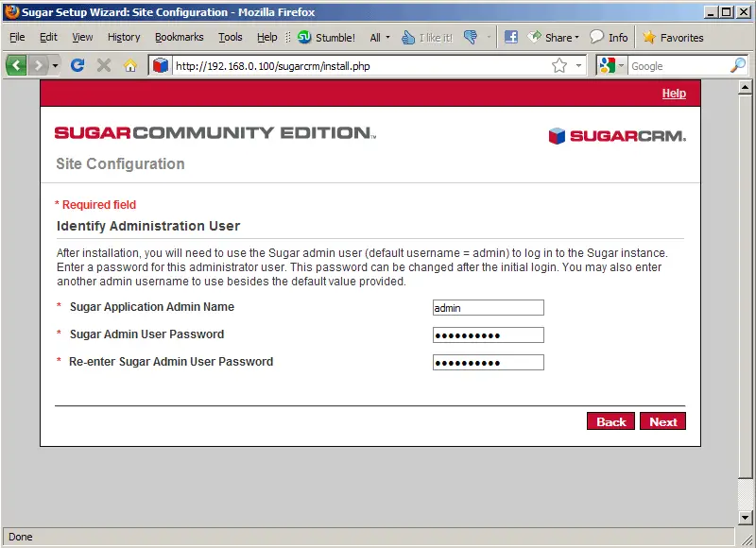Click the scrollbar up arrow

coord(745,88)
